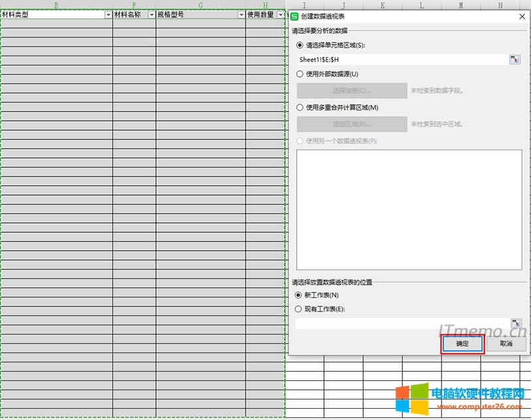
Task: Click the existing worksheet location text field
Action: 402,323
